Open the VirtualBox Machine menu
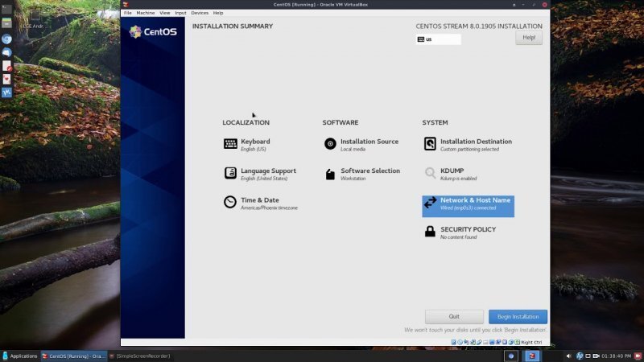Screen dimensions: 644x362 pos(146,13)
